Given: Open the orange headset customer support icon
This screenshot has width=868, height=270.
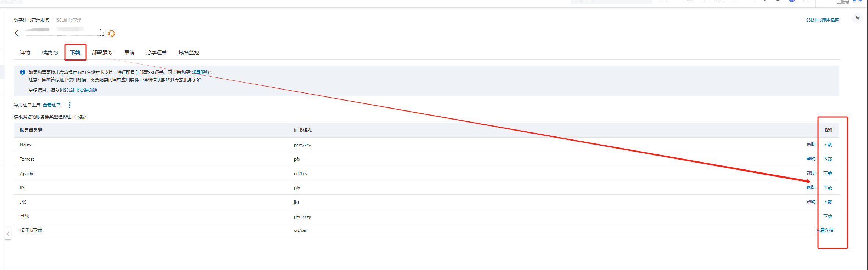Looking at the screenshot, I should coord(112,34).
